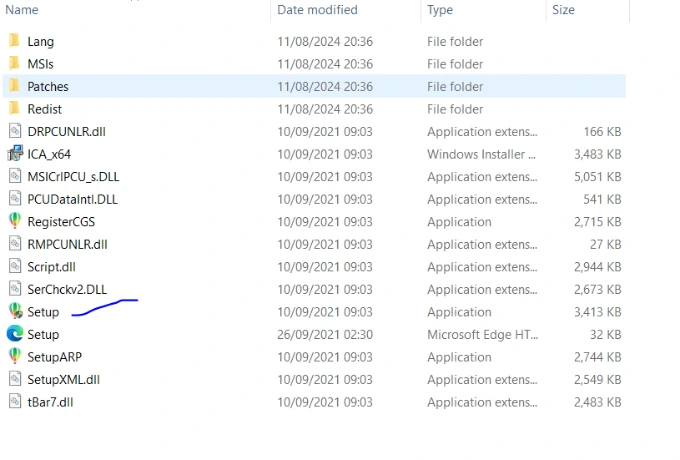Click the Microsoft Edge Setup icon
Viewport: 680px width, 460px height.
pos(15,334)
